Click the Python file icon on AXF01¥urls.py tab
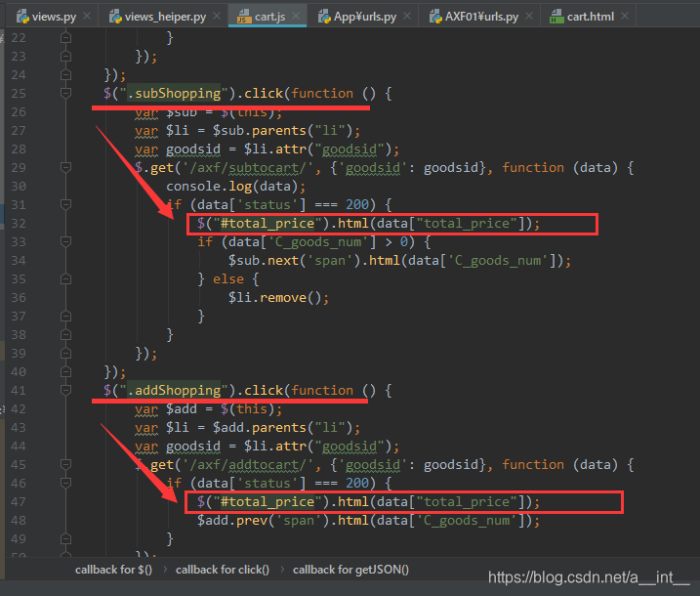The image size is (700, 596). [435, 17]
